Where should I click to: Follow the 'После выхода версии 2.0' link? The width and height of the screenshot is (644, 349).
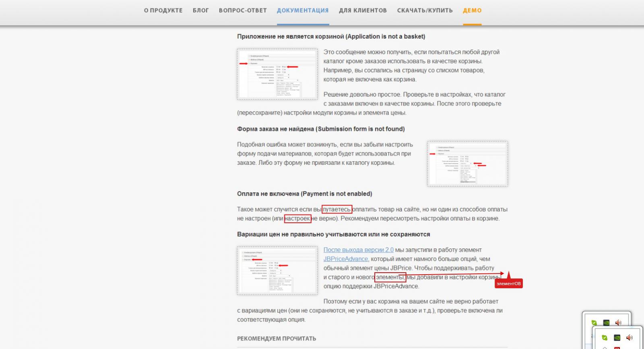[x=358, y=250]
